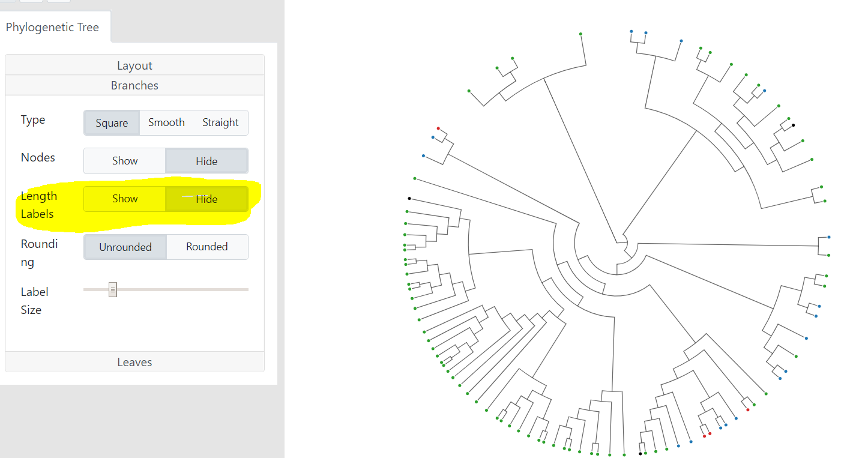Click the leftmost small button at screen top
Image resolution: width=868 pixels, height=458 pixels.
coord(6,2)
